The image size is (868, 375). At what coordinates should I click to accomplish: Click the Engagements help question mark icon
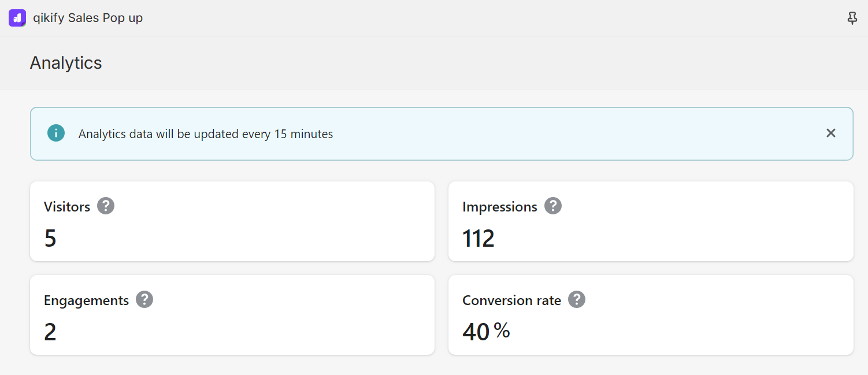click(144, 300)
